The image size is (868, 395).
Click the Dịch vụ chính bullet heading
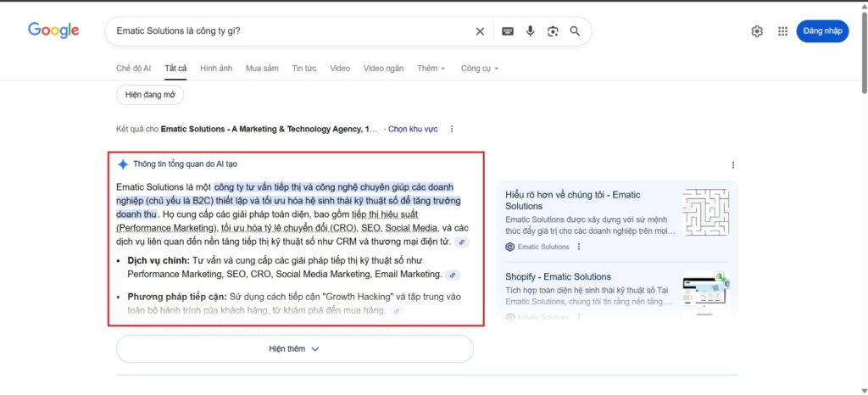tap(159, 260)
